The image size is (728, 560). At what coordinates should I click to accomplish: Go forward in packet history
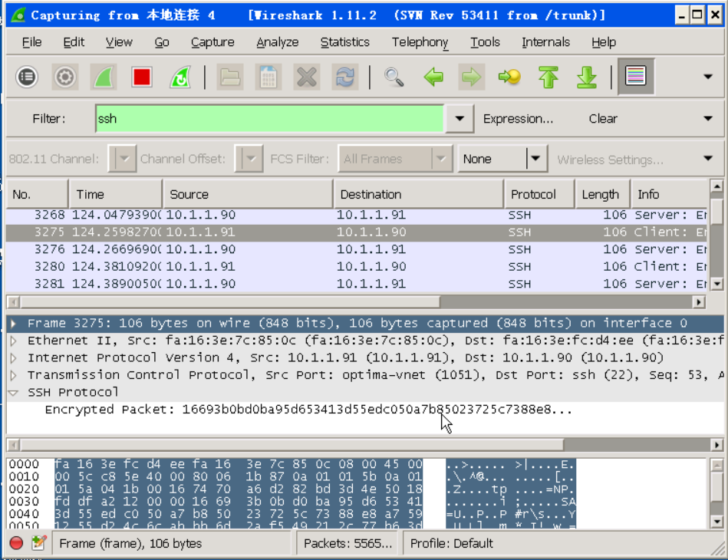click(471, 77)
